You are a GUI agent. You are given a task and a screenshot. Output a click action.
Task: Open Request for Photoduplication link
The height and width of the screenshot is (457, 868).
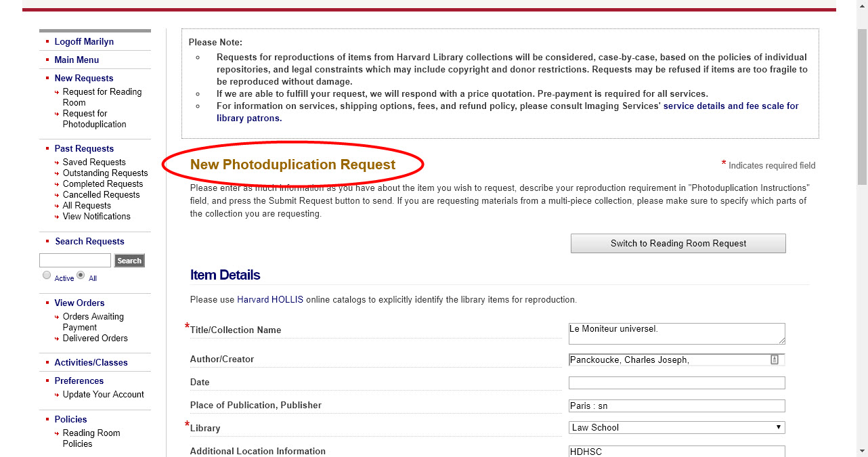[x=95, y=119]
